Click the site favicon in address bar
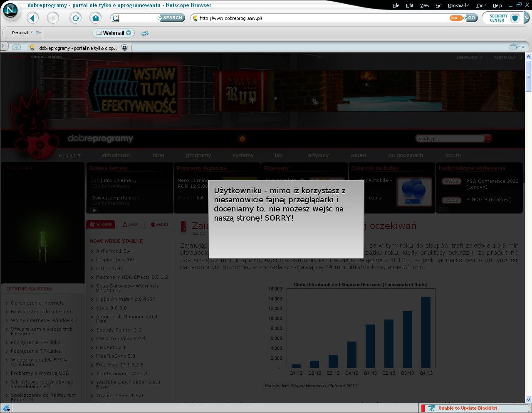532x413 pixels. (195, 18)
